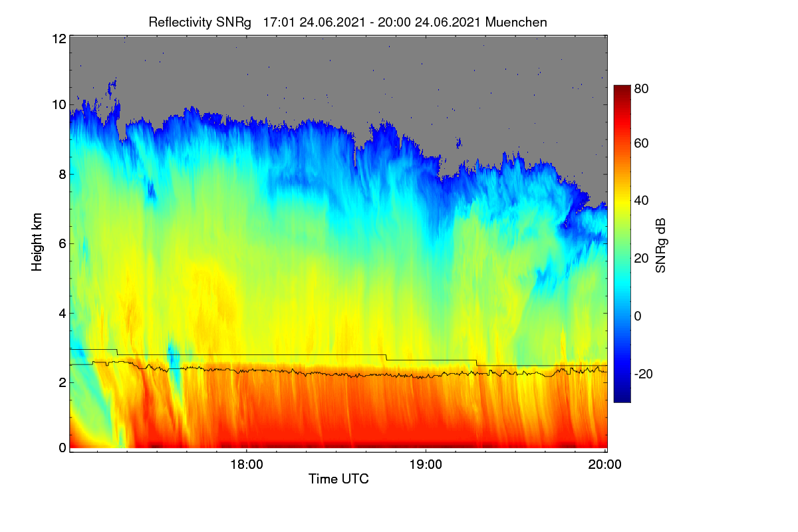
Task: Click the 'Time UTC' axis label
Action: tap(338, 478)
